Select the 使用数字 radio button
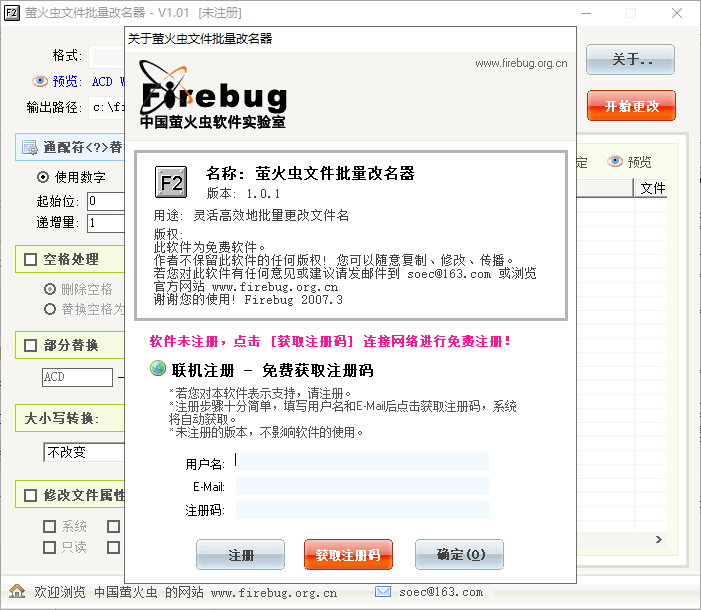701x610 pixels. [43, 177]
